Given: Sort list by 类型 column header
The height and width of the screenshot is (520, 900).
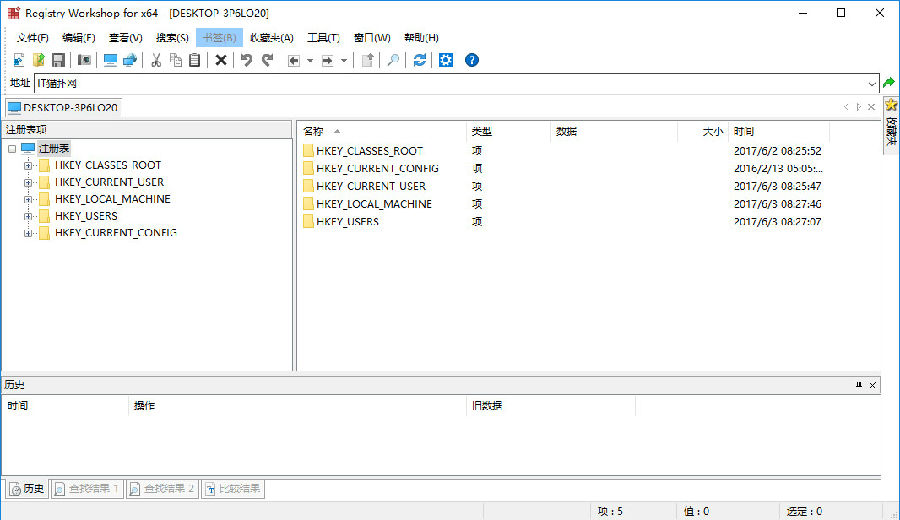Looking at the screenshot, I should pos(508,131).
